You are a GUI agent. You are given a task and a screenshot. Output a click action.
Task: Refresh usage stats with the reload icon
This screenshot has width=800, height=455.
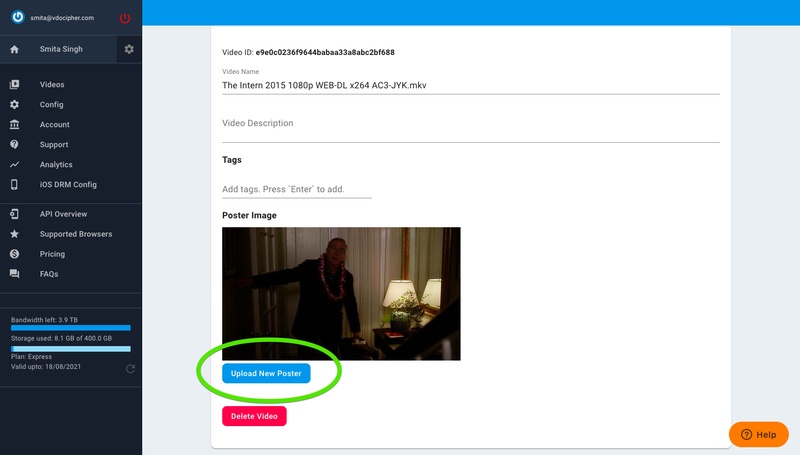131,368
